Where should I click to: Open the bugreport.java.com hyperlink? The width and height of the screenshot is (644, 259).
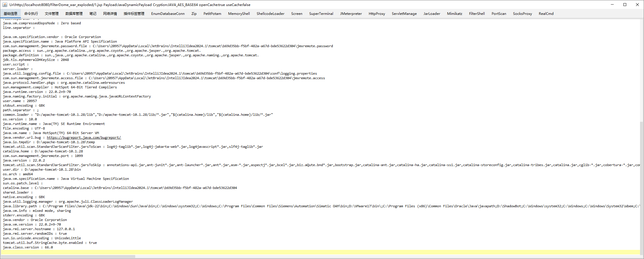(x=84, y=138)
